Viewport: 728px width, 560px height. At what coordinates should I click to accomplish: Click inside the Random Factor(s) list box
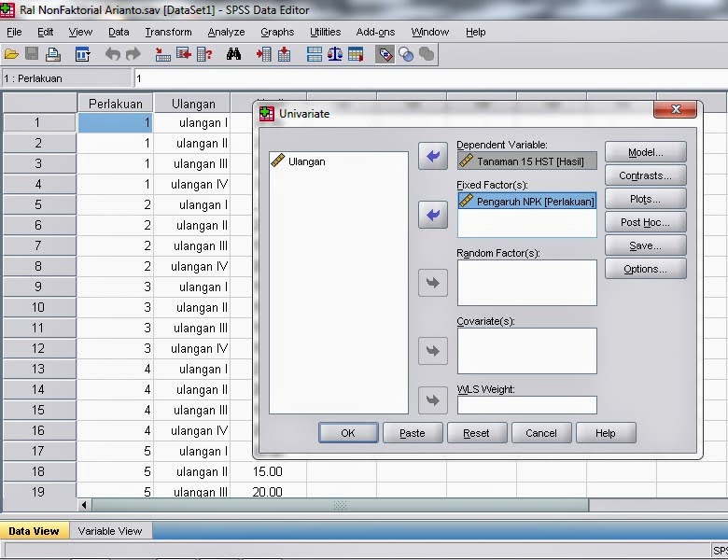527,282
